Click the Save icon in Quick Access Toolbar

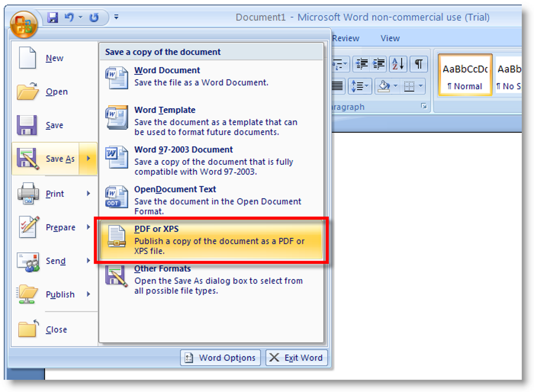click(52, 17)
